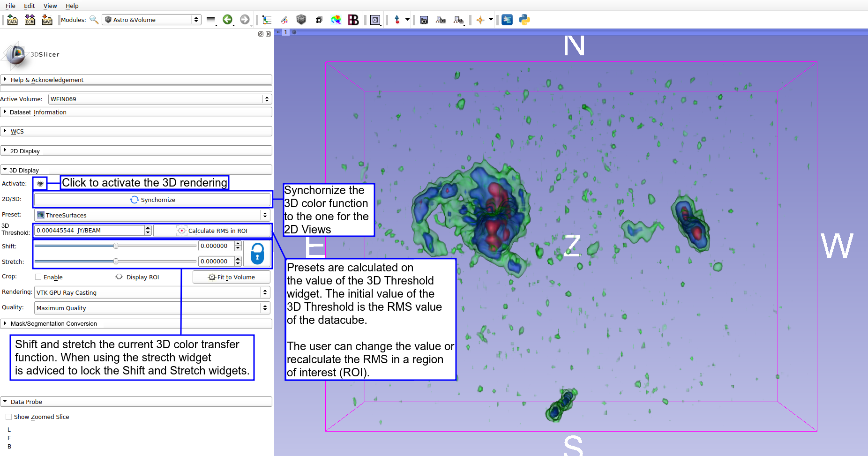The image size is (868, 456).
Task: Click the Shift slider handle
Action: coord(116,246)
